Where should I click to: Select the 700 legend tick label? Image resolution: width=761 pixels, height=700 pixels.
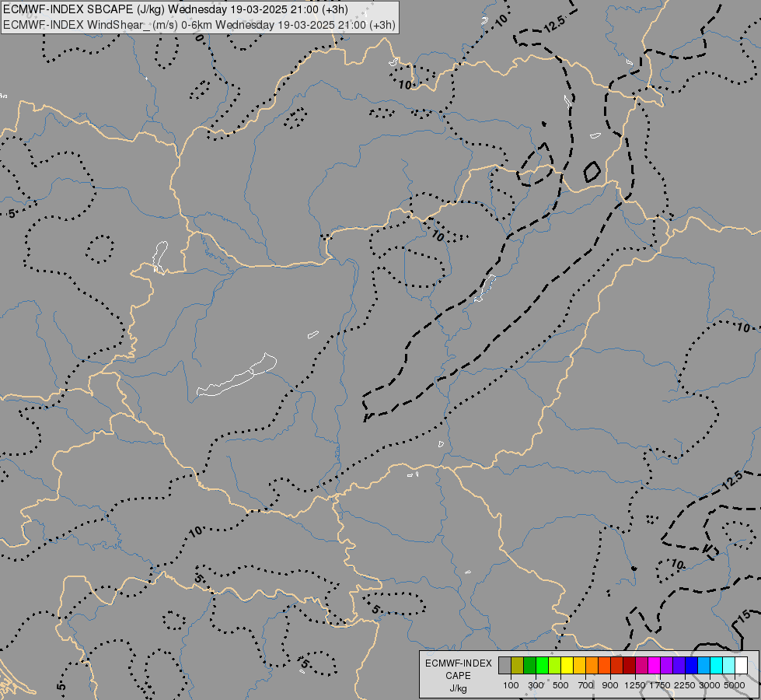click(x=586, y=685)
